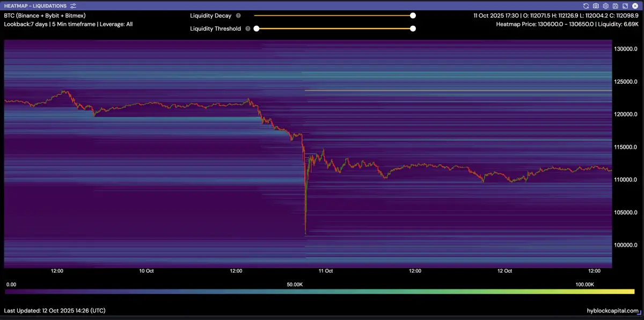Screen dimensions: 644x320
Task: Click the Lookback 7 days timeframe text
Action: (x=68, y=24)
